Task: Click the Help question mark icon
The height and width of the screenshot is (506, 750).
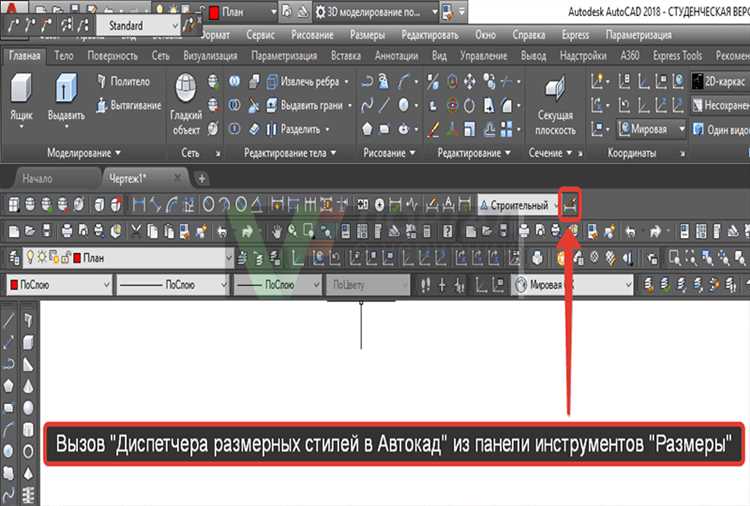Action: [448, 232]
